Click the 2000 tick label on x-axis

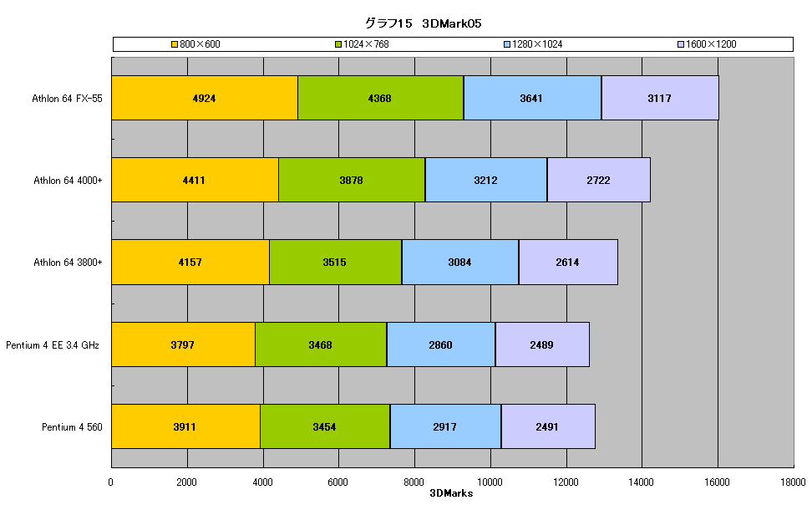coord(186,482)
